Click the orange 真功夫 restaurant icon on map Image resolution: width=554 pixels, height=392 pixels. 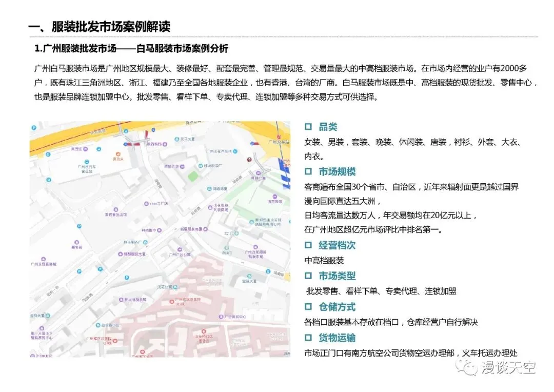click(118, 154)
